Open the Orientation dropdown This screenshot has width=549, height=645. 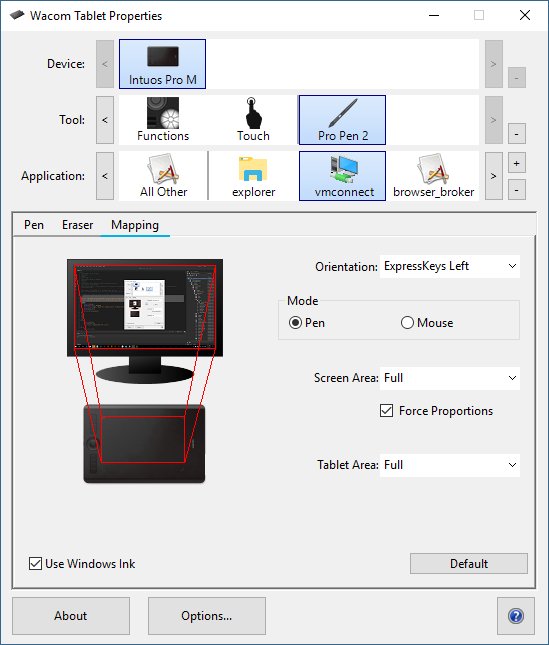(x=450, y=266)
